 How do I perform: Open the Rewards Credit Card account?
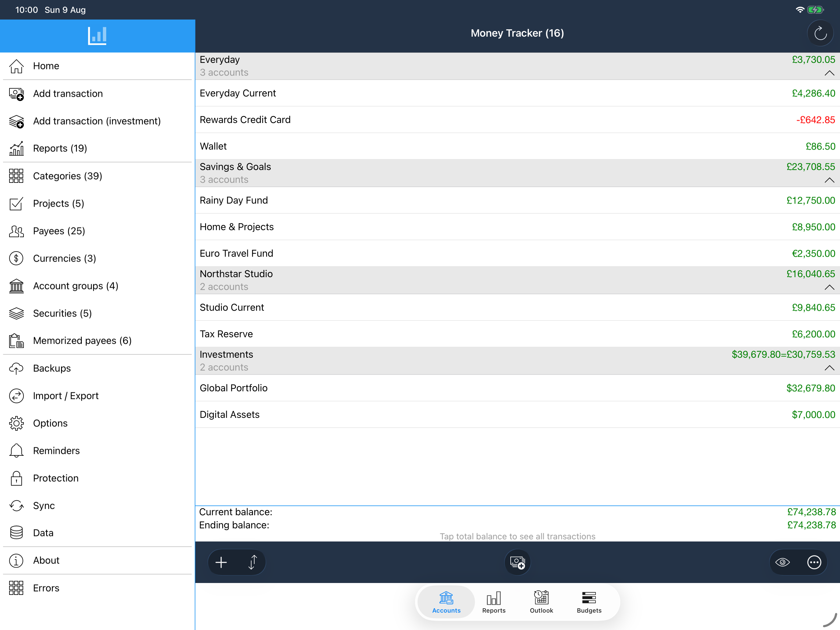click(518, 120)
